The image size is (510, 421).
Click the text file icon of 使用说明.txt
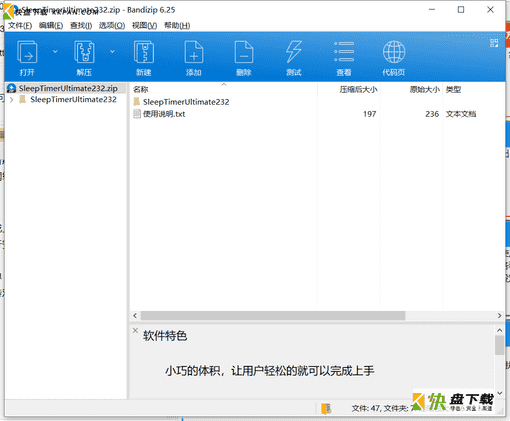pyautogui.click(x=137, y=114)
